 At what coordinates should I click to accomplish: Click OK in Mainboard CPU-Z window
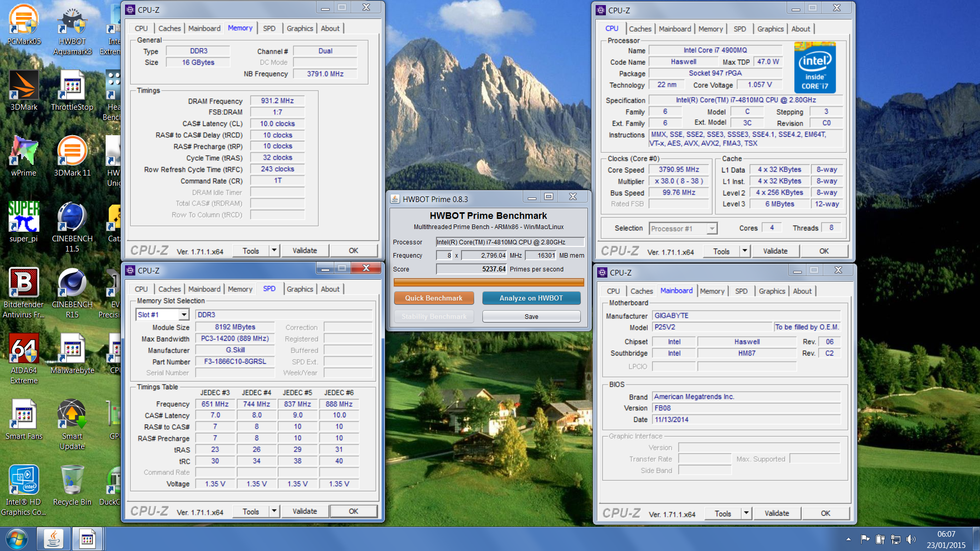coord(825,513)
